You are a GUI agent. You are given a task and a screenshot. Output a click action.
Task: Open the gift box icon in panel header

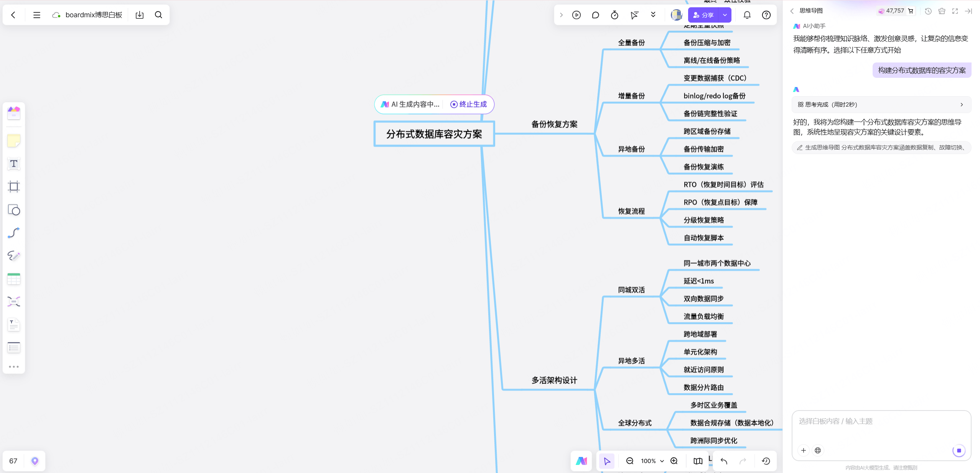942,11
